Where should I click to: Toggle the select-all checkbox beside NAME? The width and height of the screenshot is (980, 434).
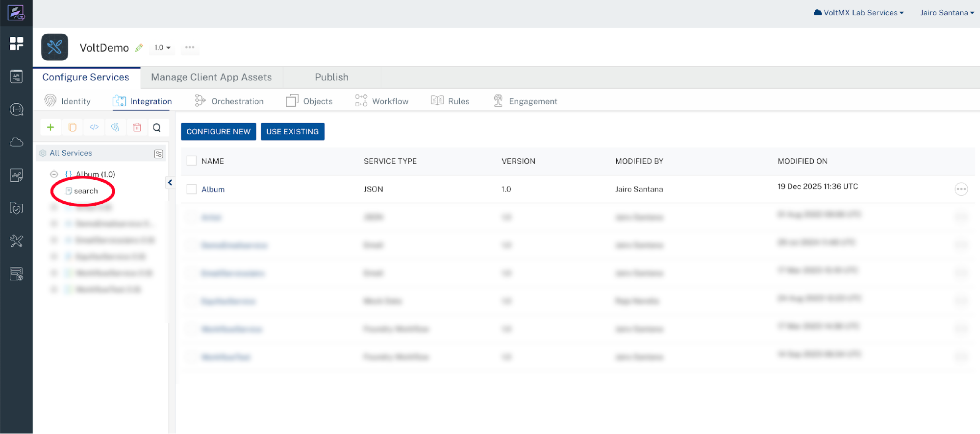192,161
